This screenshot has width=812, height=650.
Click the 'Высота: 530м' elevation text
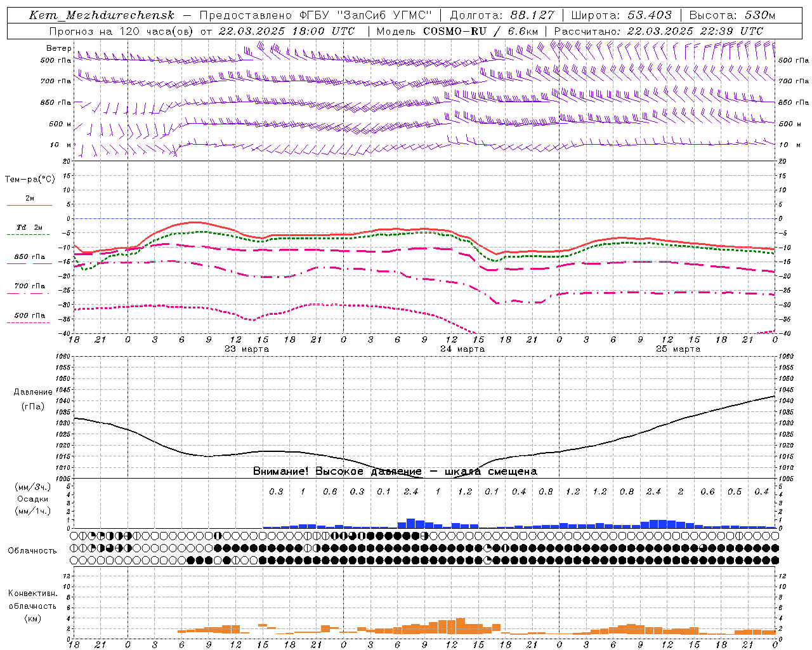(731, 15)
